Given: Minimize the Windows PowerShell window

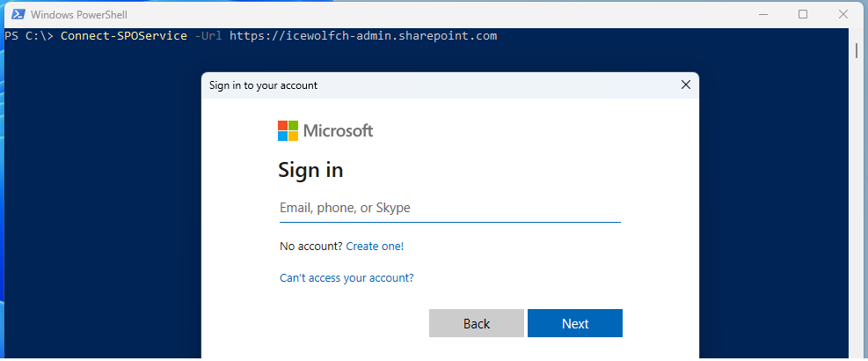Looking at the screenshot, I should tap(762, 14).
